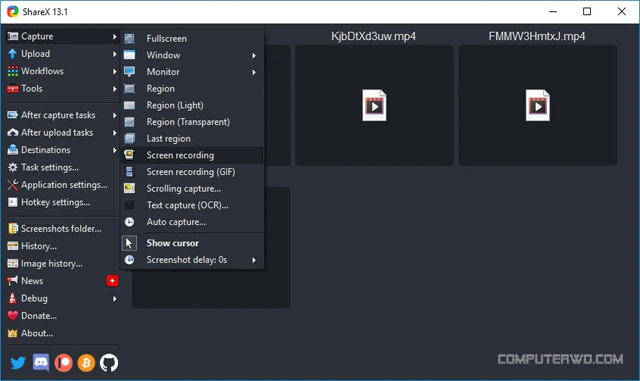This screenshot has height=381, width=640.
Task: Open Screenshots folder...
Action: [62, 229]
